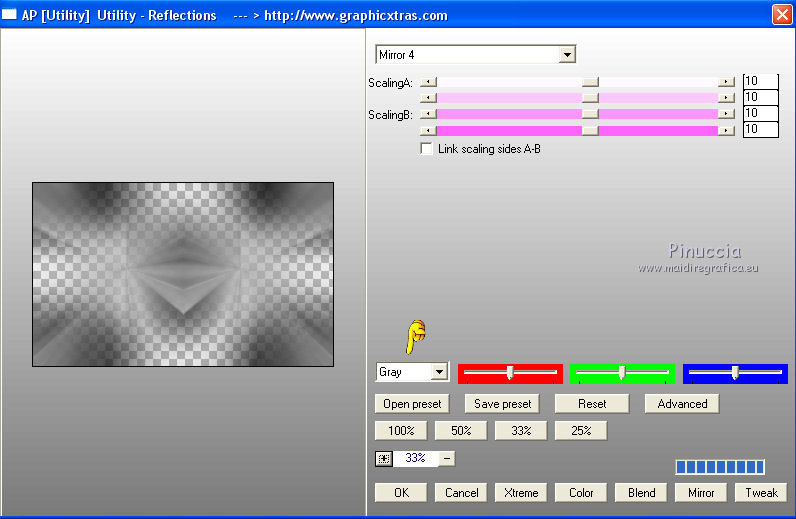Viewport: 796px width, 519px height.
Task: Click the second ScalingA value field
Action: (x=760, y=97)
